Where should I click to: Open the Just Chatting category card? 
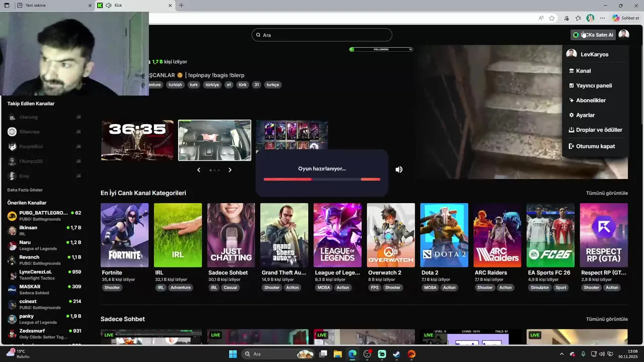231,235
